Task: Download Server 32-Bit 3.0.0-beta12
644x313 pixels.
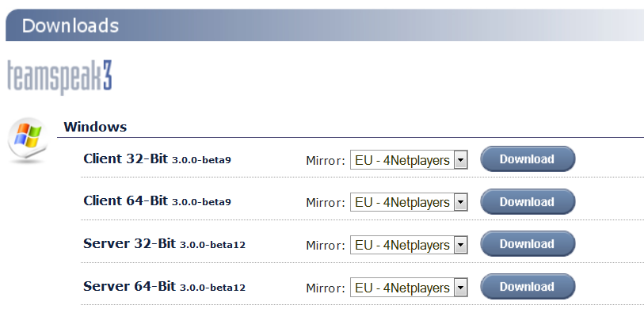Action: tap(528, 244)
